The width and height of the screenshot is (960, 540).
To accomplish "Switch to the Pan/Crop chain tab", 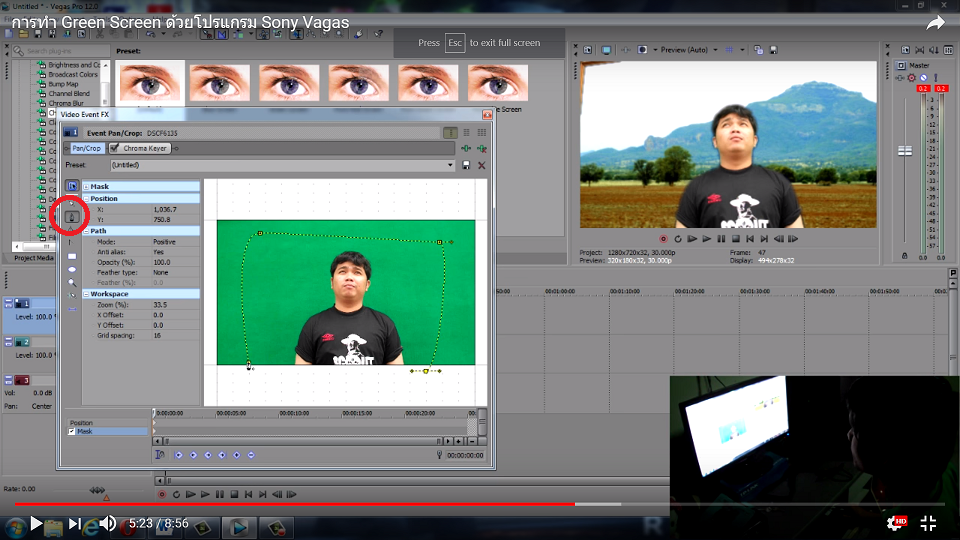I will [86, 148].
